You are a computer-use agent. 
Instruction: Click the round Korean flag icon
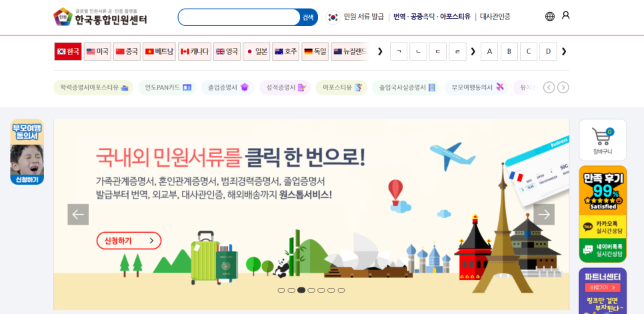click(x=333, y=17)
